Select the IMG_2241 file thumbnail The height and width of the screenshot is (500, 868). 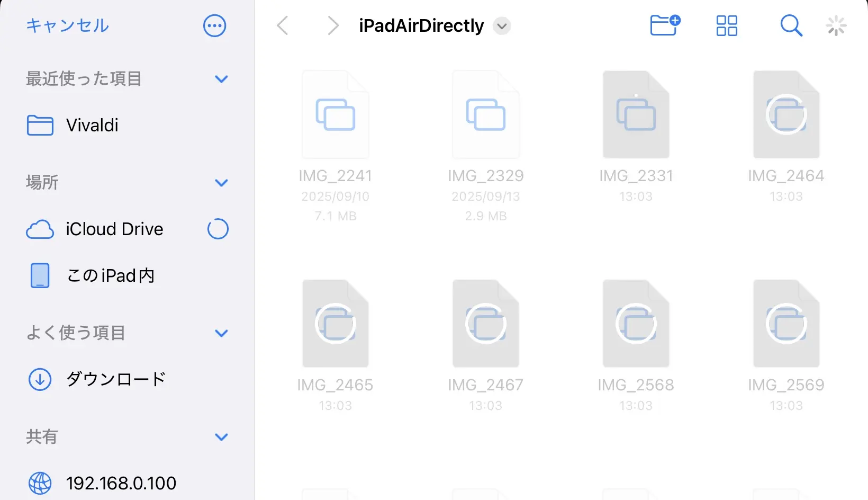coord(336,115)
